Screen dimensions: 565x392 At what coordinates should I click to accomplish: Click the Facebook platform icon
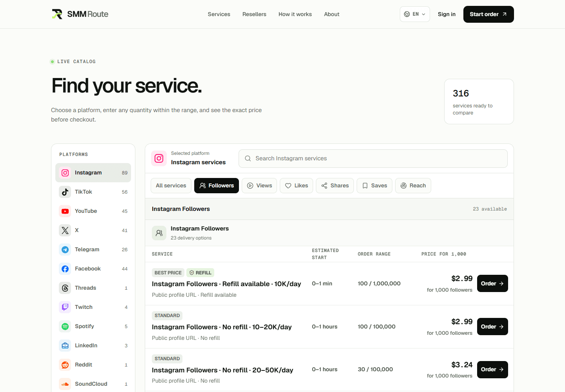coord(65,269)
